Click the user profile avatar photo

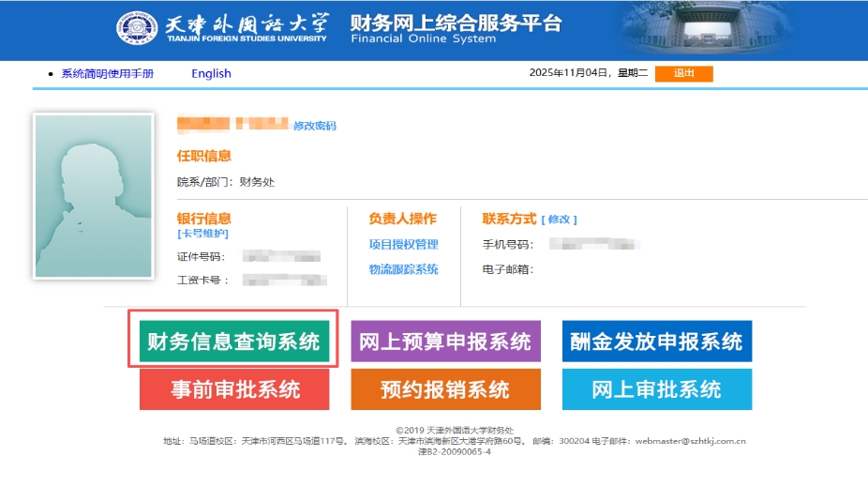pos(93,196)
